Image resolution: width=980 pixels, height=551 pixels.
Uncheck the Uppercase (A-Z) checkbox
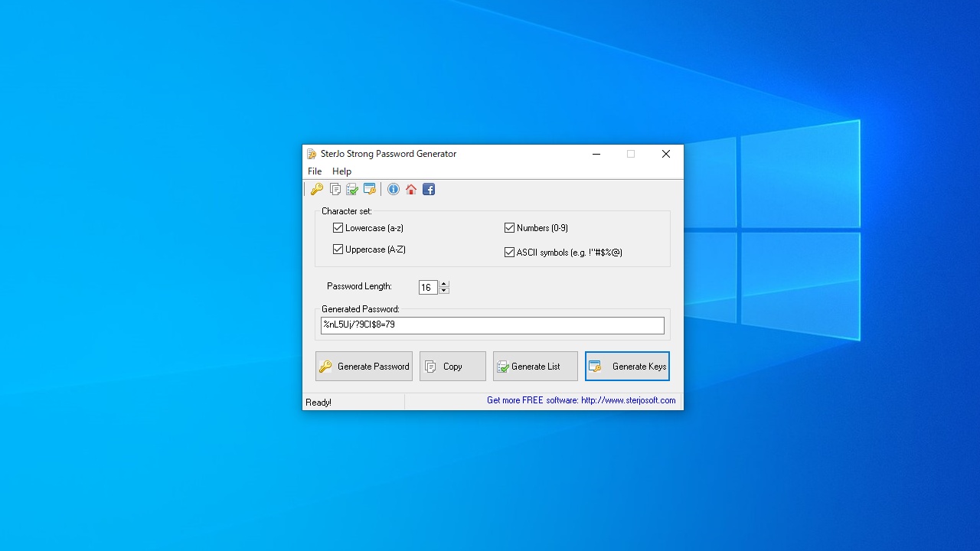coord(338,249)
